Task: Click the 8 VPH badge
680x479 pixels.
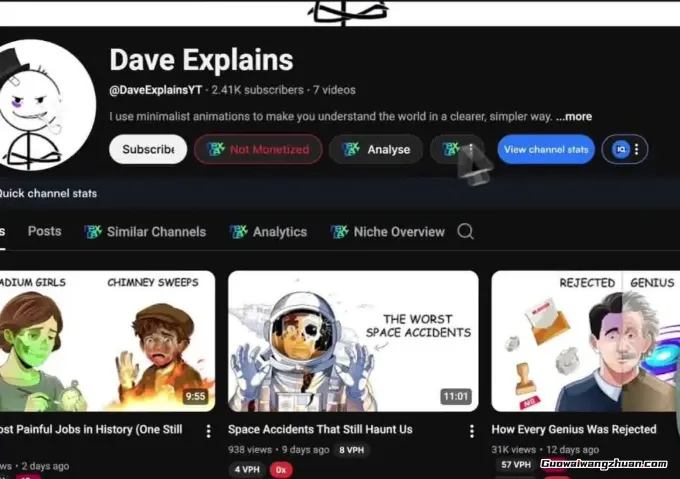Action: [352, 450]
